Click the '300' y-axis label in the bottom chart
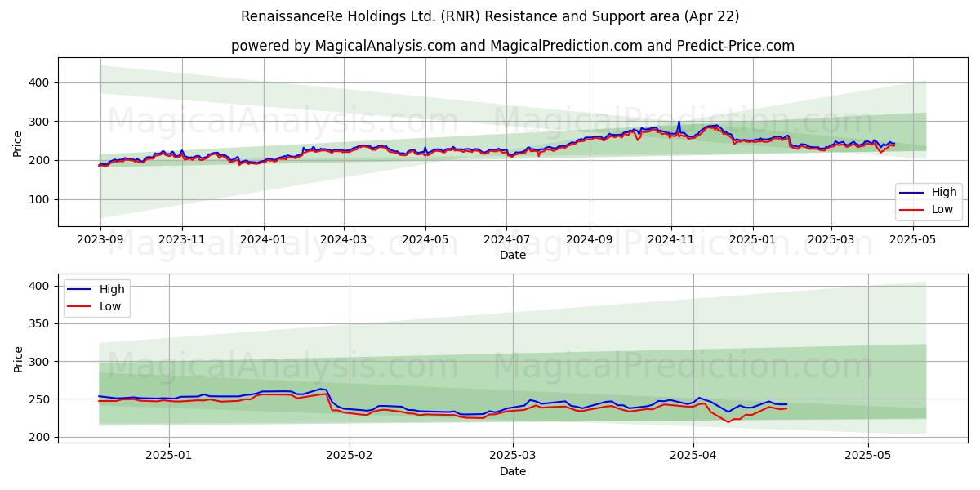The width and height of the screenshot is (980, 490). [41, 361]
